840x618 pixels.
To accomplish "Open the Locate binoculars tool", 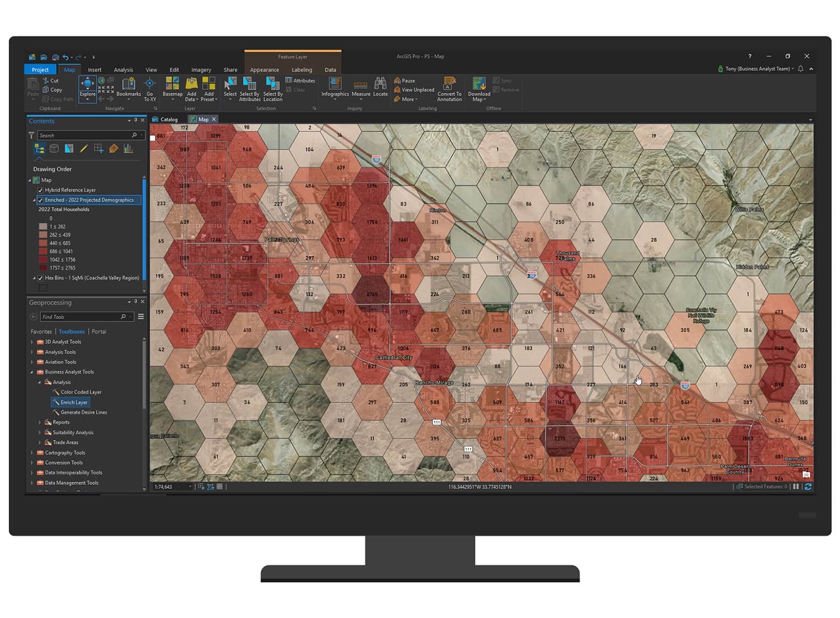I will click(x=380, y=87).
